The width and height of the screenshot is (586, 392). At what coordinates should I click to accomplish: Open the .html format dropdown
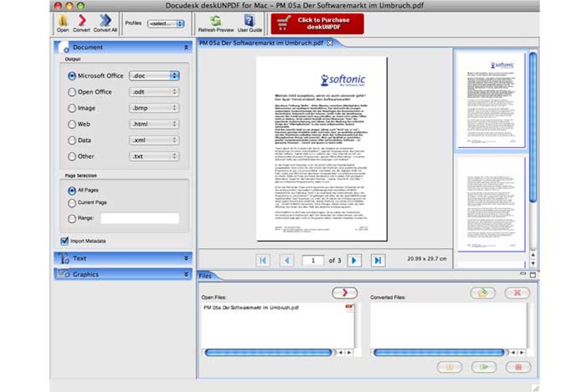coord(154,124)
